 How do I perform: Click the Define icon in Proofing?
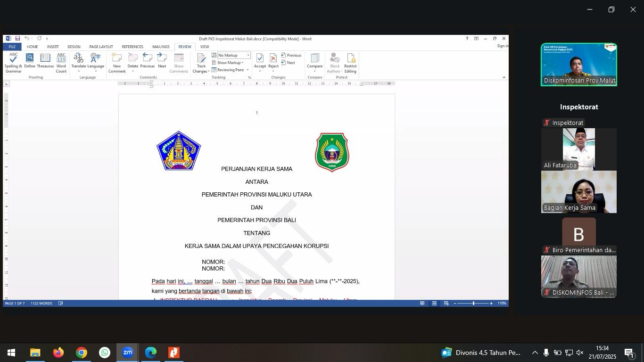[x=30, y=63]
